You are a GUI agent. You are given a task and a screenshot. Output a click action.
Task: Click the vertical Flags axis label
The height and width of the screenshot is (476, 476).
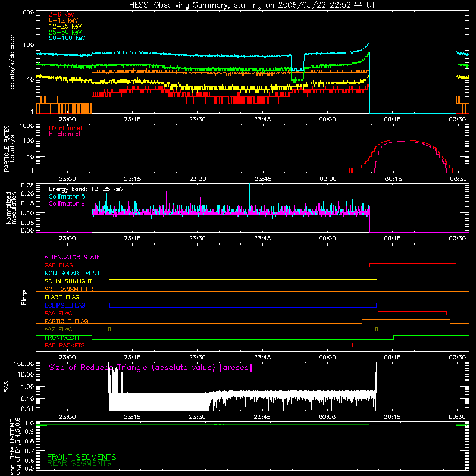pyautogui.click(x=24, y=297)
